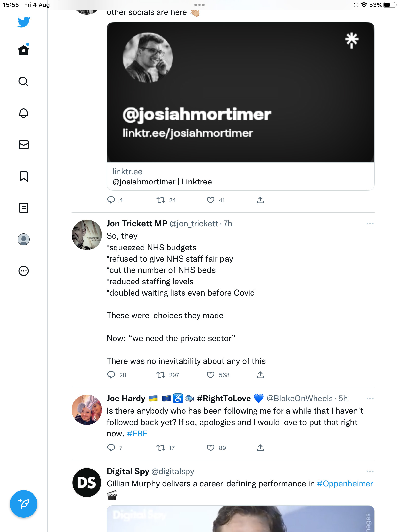Open the #Oppenheimer hashtag link
The height and width of the screenshot is (532, 399).
coord(345,484)
